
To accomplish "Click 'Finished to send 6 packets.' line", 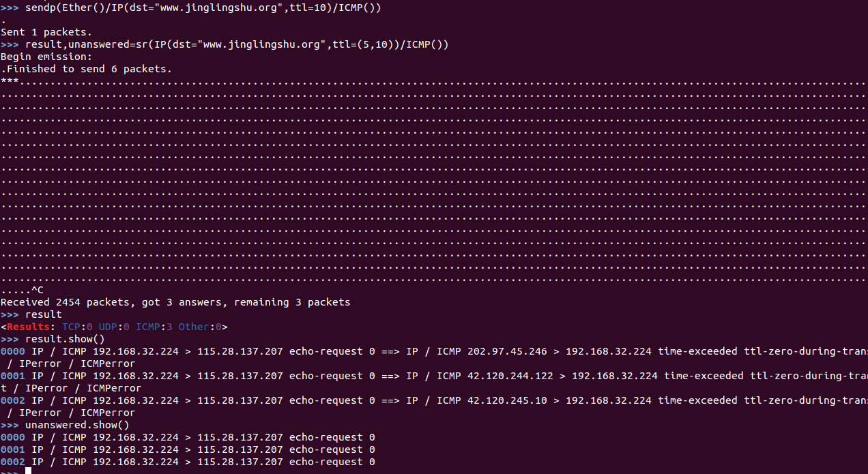I will (89, 69).
